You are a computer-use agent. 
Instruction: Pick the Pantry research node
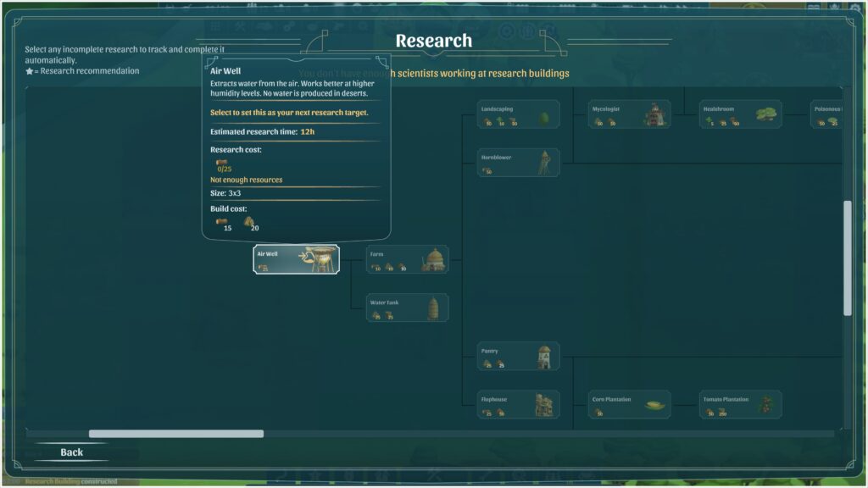[518, 357]
